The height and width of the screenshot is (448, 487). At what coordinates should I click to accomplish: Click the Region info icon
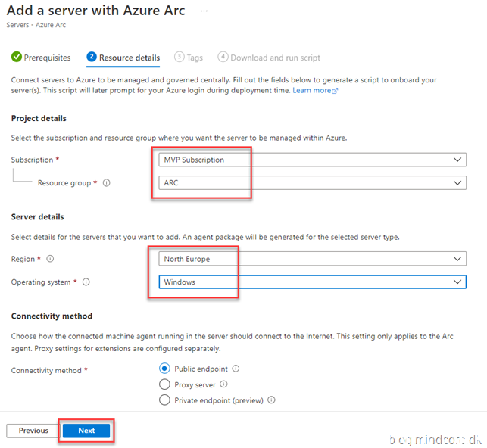pos(50,259)
